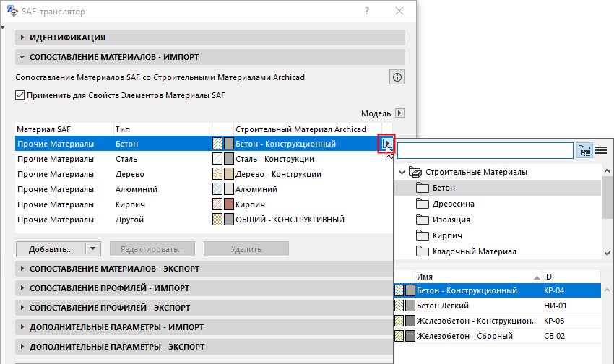This screenshot has height=364, width=614.
Task: Open the Модель arrow button
Action: coord(399,113)
